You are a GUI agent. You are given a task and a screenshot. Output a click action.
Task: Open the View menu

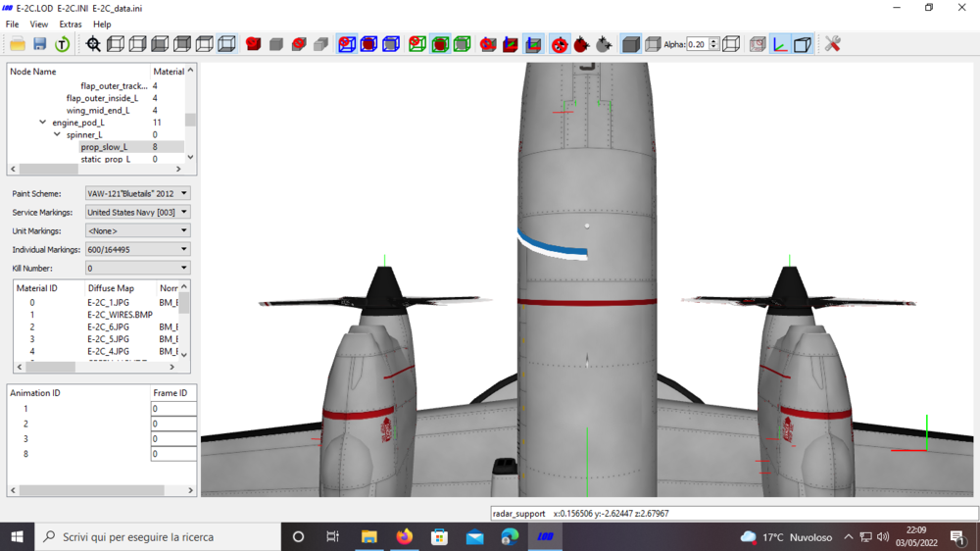click(x=39, y=25)
